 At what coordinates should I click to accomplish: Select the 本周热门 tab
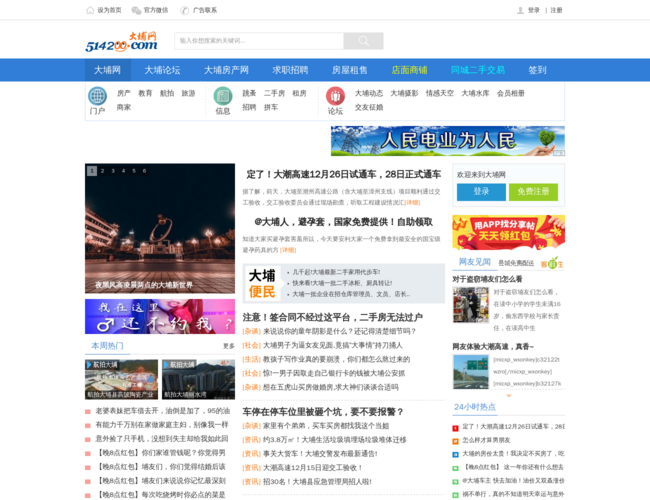coord(107,346)
